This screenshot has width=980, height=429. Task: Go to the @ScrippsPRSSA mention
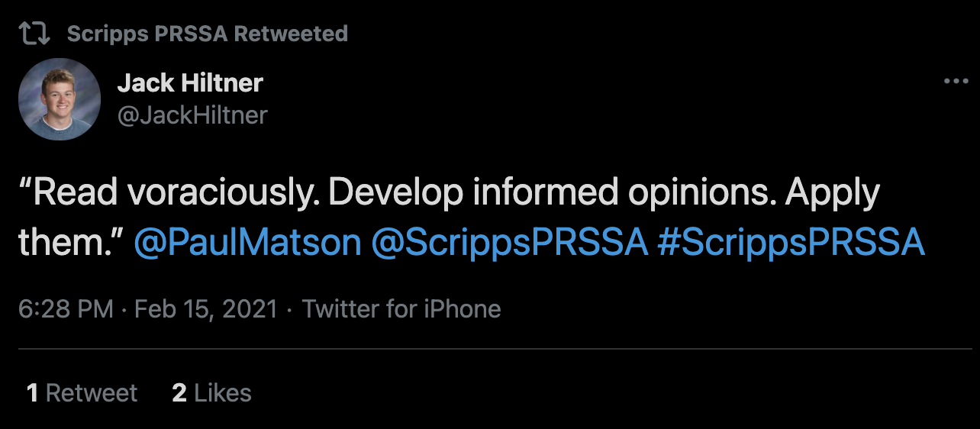[510, 243]
